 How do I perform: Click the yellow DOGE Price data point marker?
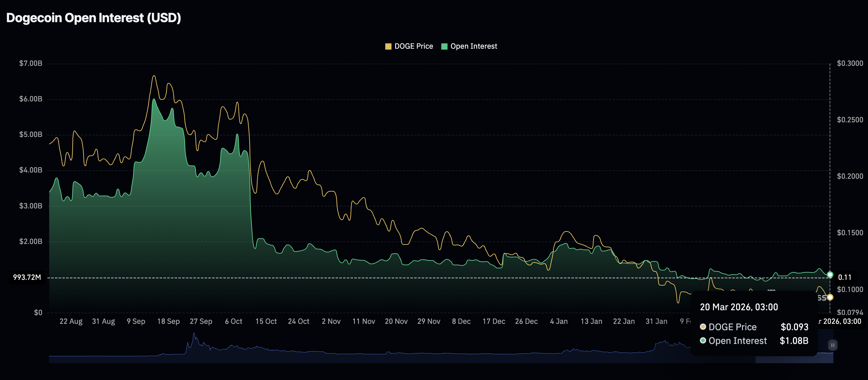830,297
